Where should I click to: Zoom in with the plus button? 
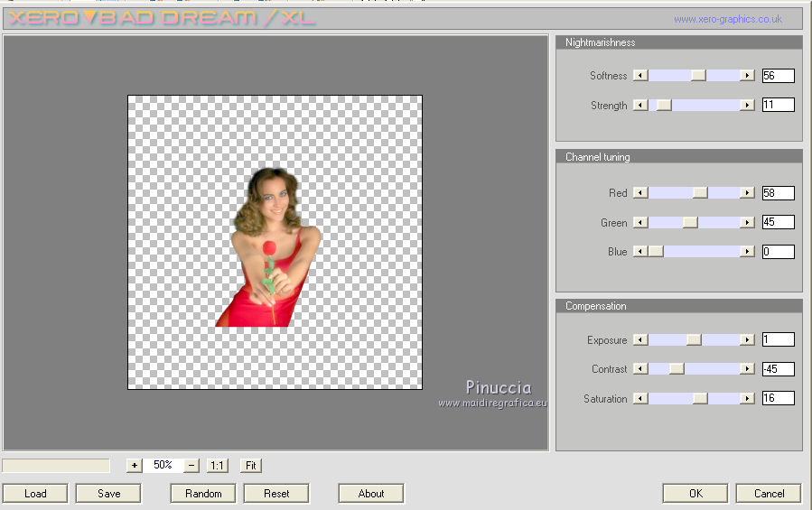click(134, 465)
